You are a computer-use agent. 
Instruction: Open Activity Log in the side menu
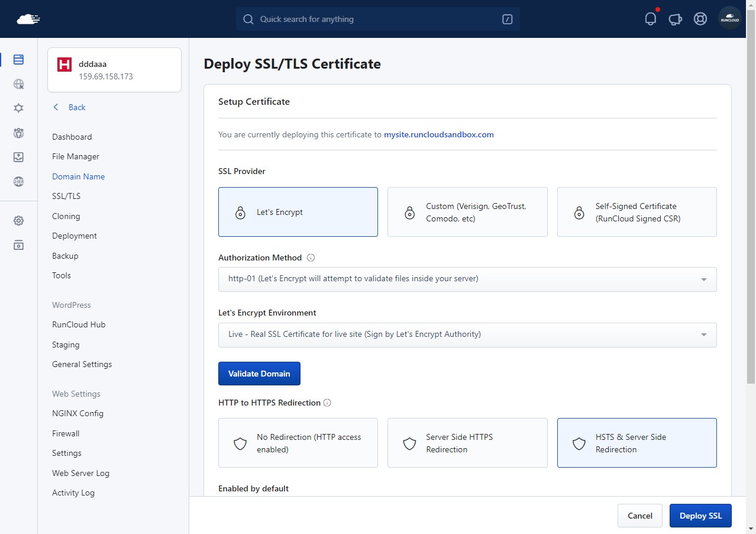coord(73,493)
